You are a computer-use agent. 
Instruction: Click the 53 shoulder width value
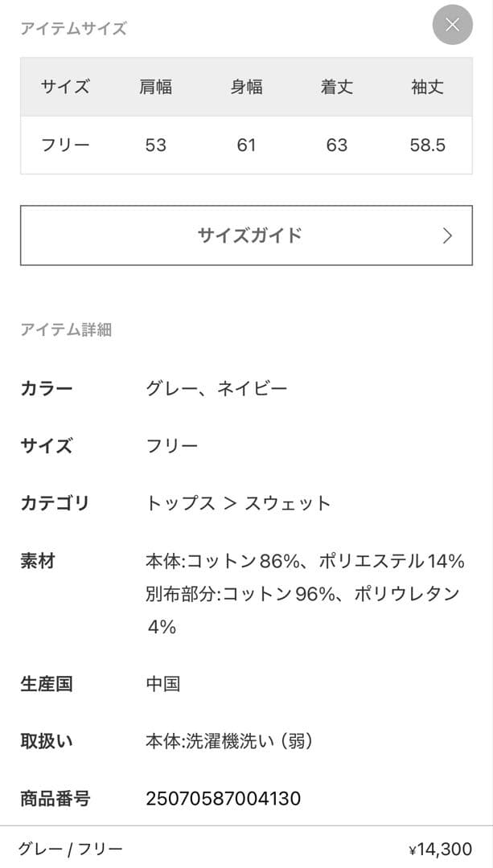point(156,145)
